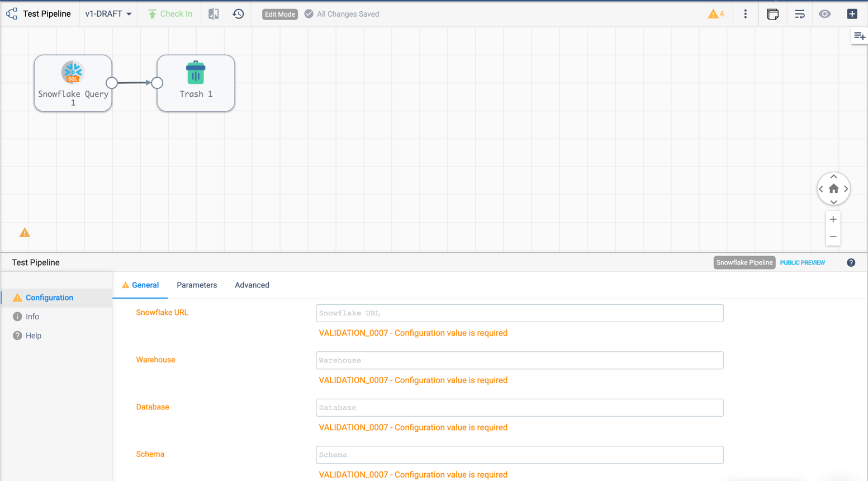868x481 pixels.
Task: Zoom out the canvas with minus
Action: (x=833, y=237)
